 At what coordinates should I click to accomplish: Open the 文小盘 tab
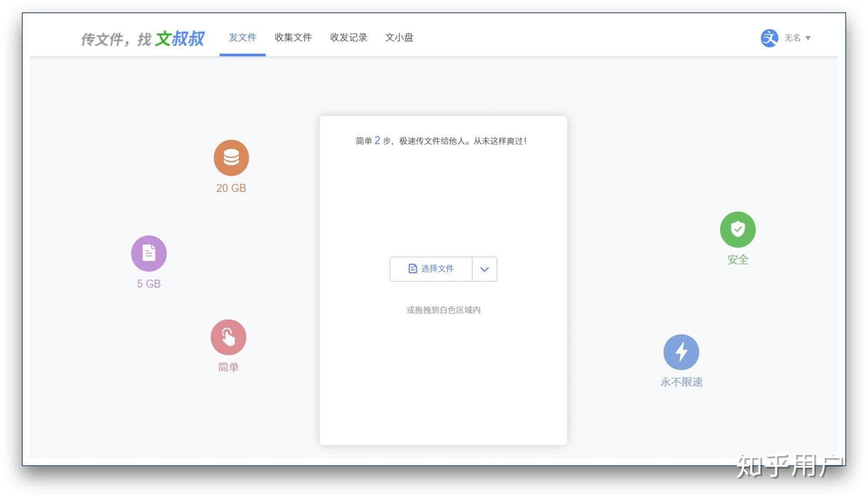point(399,38)
